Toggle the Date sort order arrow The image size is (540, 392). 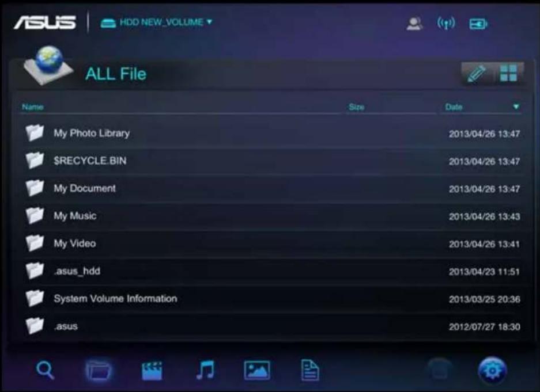(x=516, y=106)
